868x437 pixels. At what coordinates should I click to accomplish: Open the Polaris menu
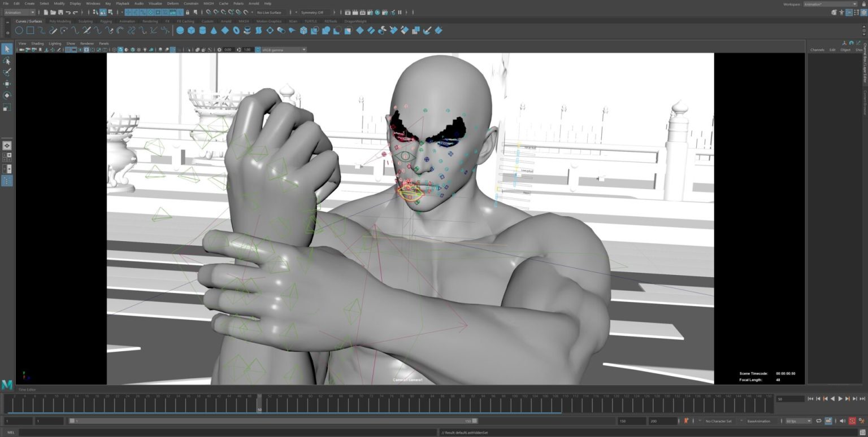coord(238,3)
